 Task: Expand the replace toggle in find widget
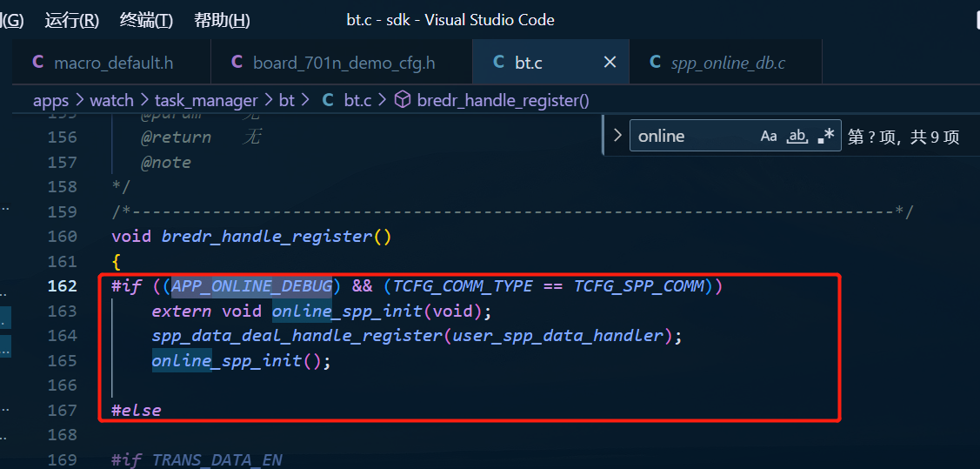(617, 135)
